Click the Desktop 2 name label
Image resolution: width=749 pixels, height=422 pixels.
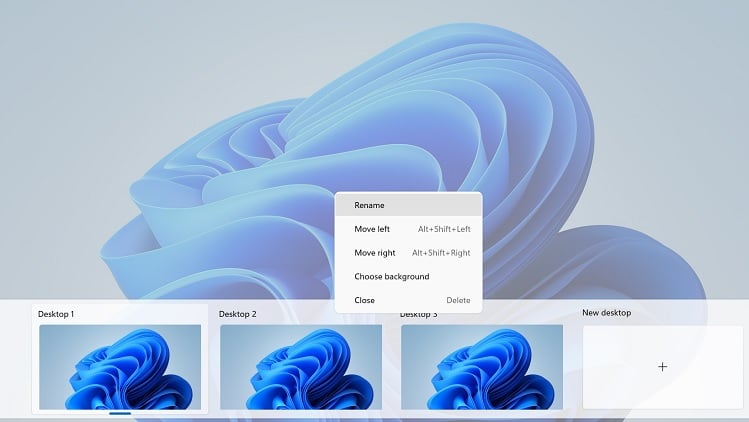coord(237,314)
